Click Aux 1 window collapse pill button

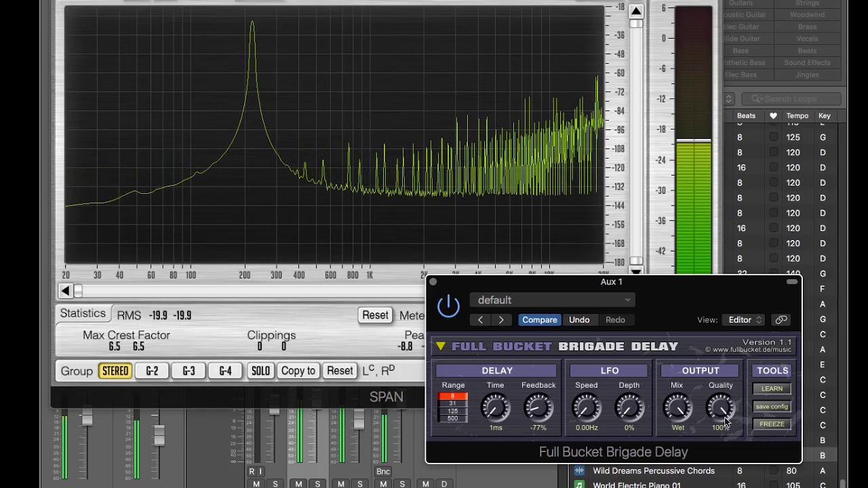pyautogui.click(x=792, y=282)
